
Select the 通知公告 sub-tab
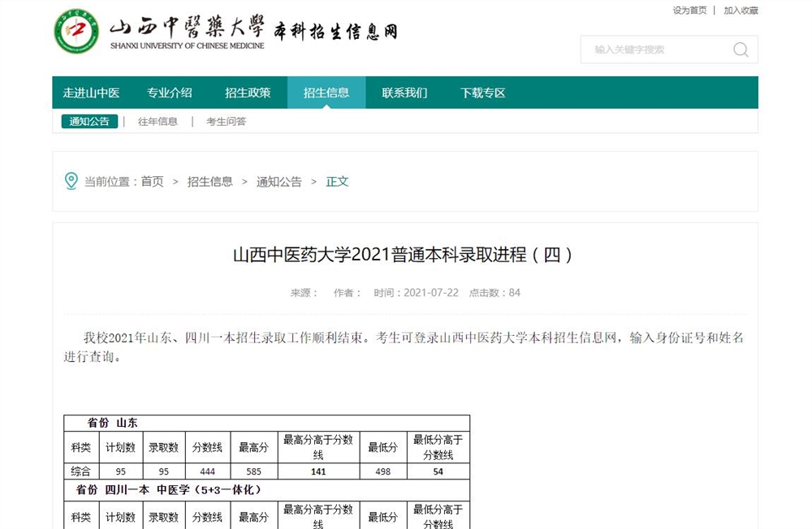89,121
